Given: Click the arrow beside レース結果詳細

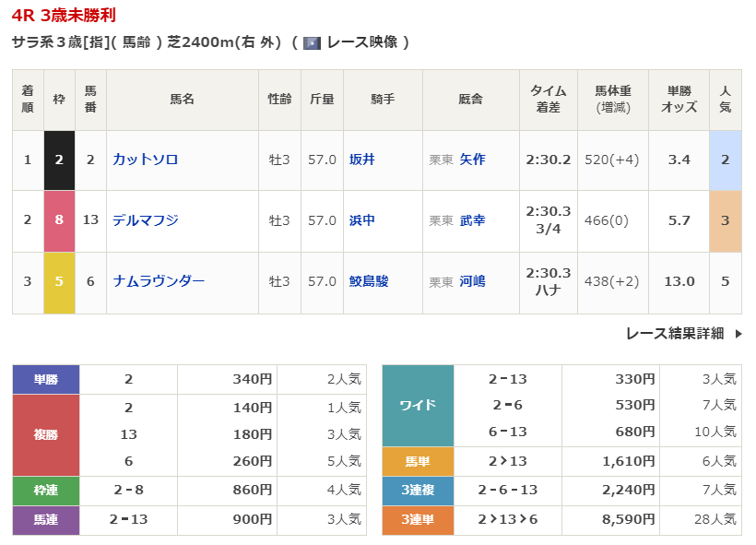Looking at the screenshot, I should pyautogui.click(x=738, y=334).
